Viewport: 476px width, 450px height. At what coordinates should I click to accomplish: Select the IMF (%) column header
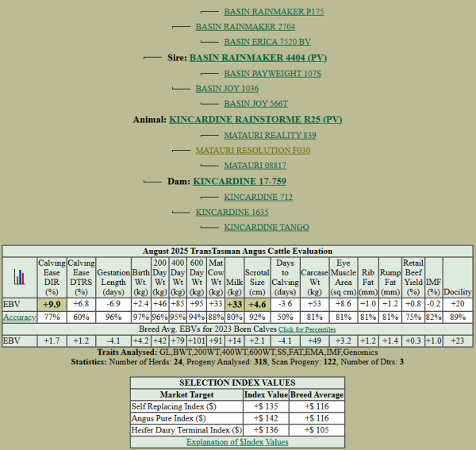pyautogui.click(x=433, y=278)
